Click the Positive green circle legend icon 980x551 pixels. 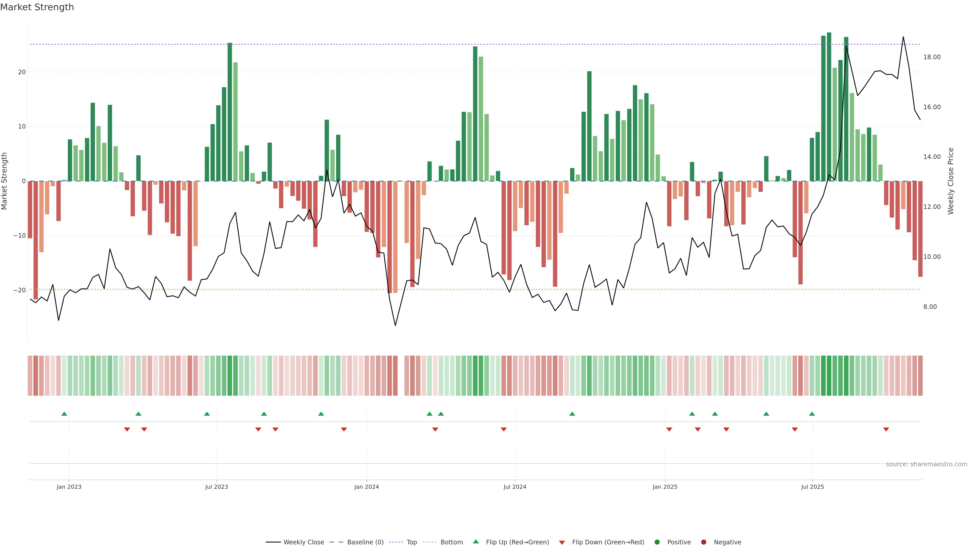coord(657,542)
